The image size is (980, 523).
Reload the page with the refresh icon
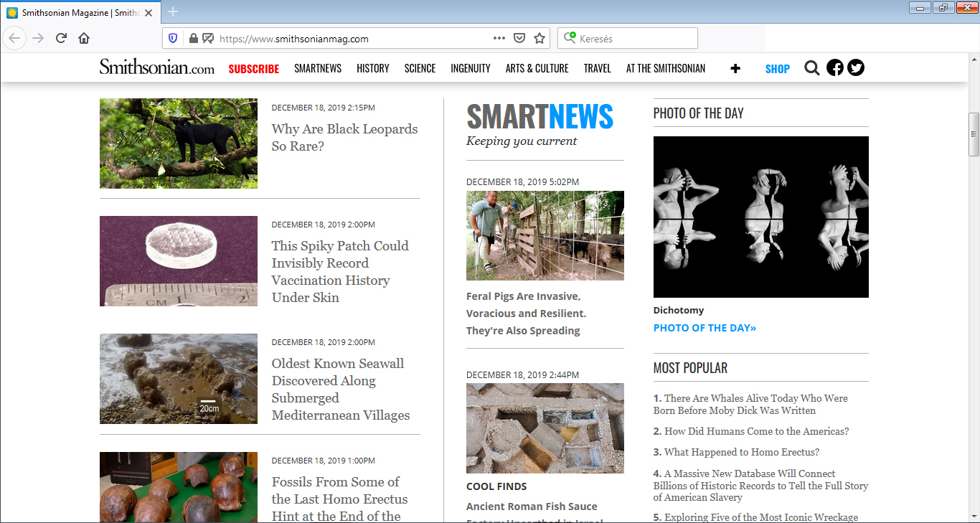(61, 38)
